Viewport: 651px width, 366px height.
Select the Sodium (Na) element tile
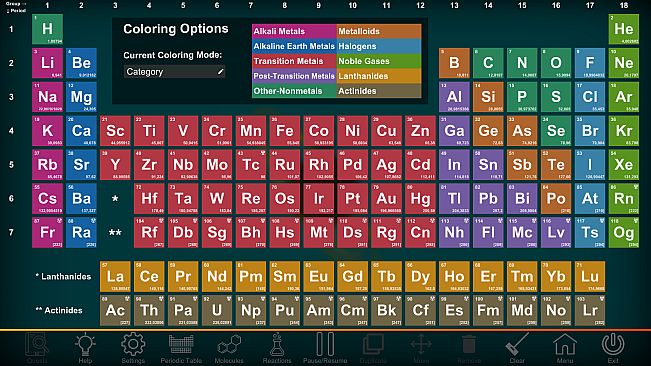(x=47, y=97)
